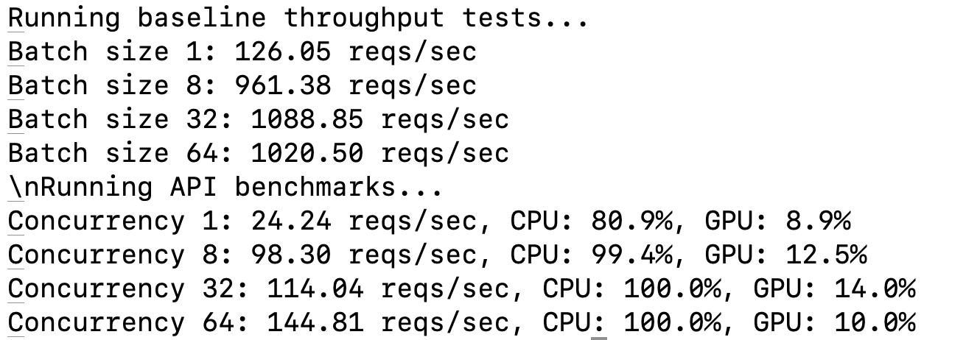Click the 'Running baseline throughput tests...' line

pyautogui.click(x=298, y=18)
